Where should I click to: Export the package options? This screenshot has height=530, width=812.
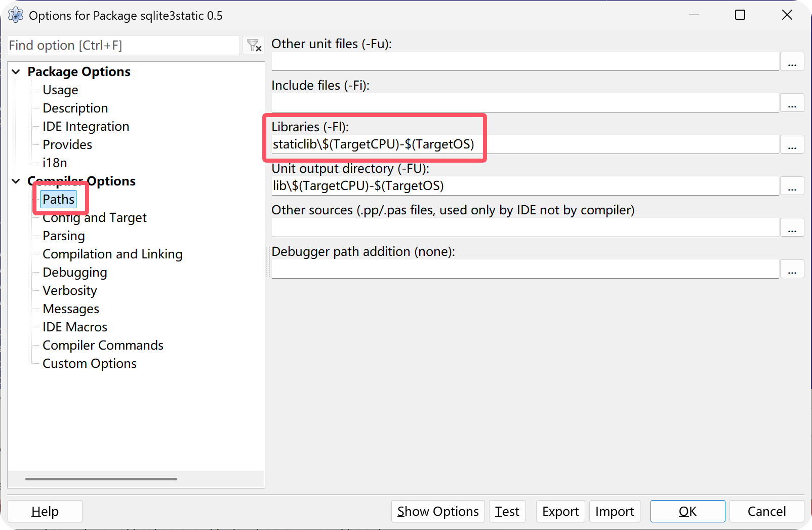point(560,511)
